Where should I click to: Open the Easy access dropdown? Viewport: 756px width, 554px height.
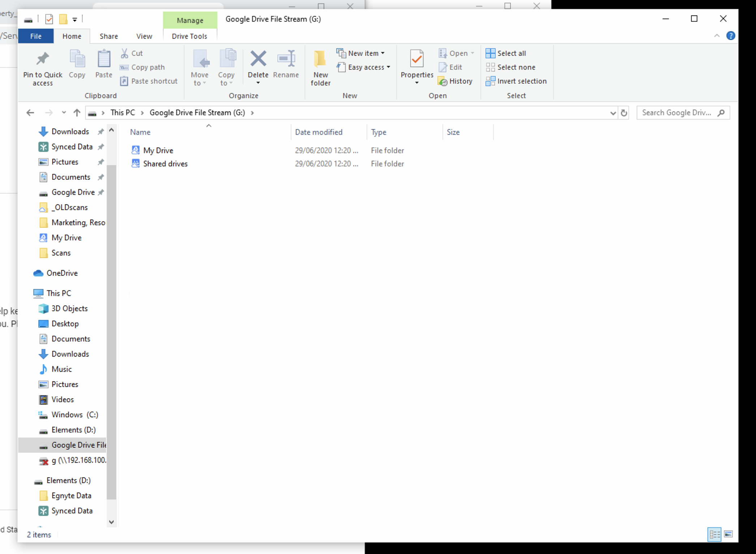[x=388, y=67]
